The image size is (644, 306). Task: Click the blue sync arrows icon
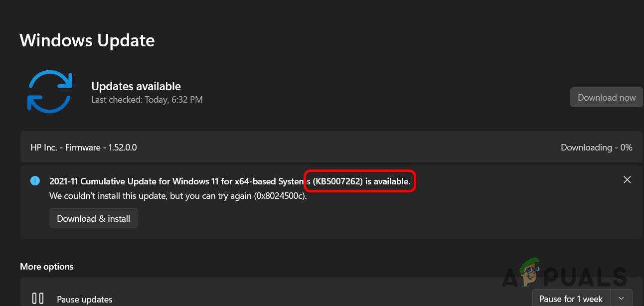(x=49, y=91)
